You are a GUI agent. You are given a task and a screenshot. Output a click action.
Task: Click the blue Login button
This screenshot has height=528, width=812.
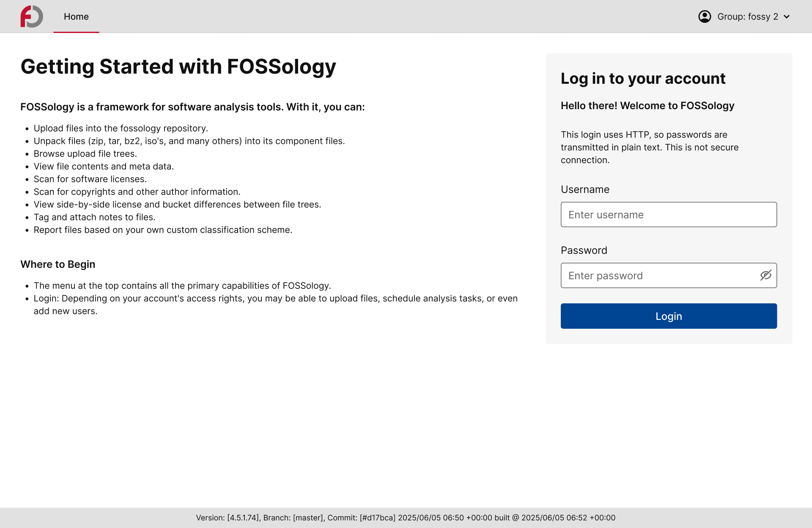[669, 316]
